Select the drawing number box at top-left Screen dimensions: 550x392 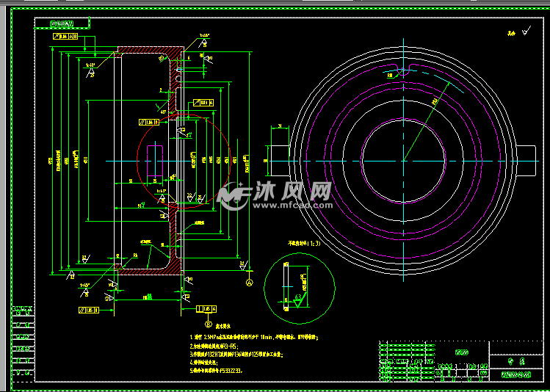pyautogui.click(x=62, y=23)
